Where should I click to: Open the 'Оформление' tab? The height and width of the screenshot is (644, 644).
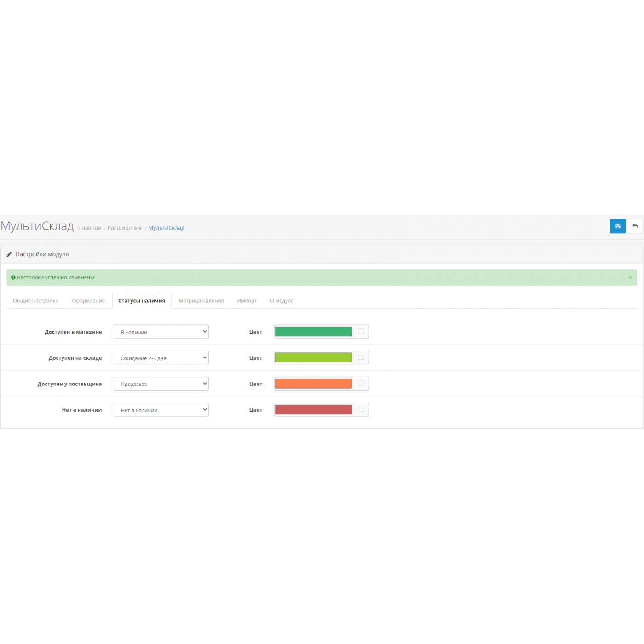[88, 301]
